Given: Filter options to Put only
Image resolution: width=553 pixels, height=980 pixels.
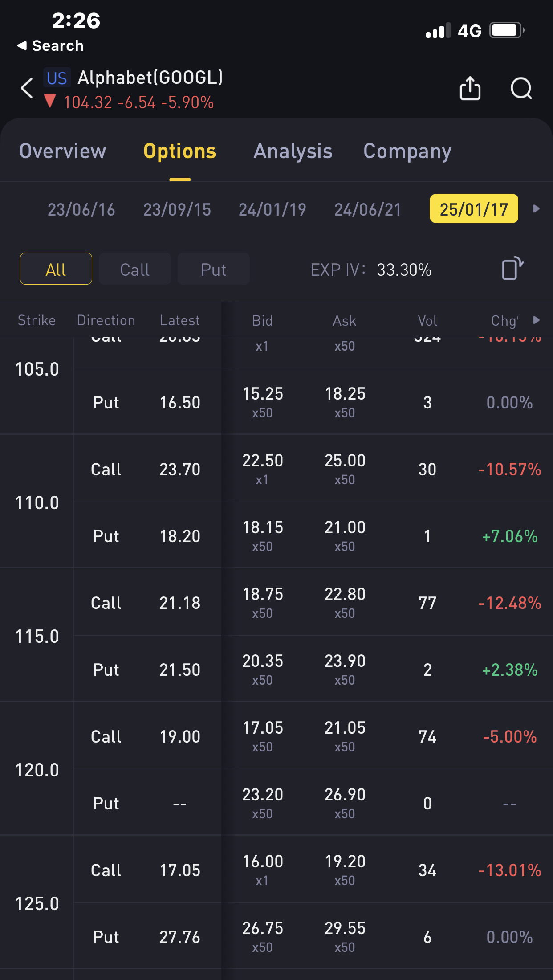Looking at the screenshot, I should point(214,269).
